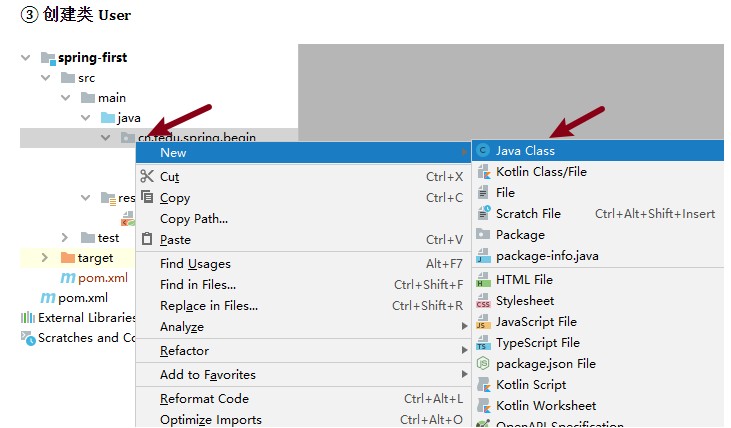Screen dimensions: 731x428
Task: Click the Scratch File icon
Action: tap(484, 213)
